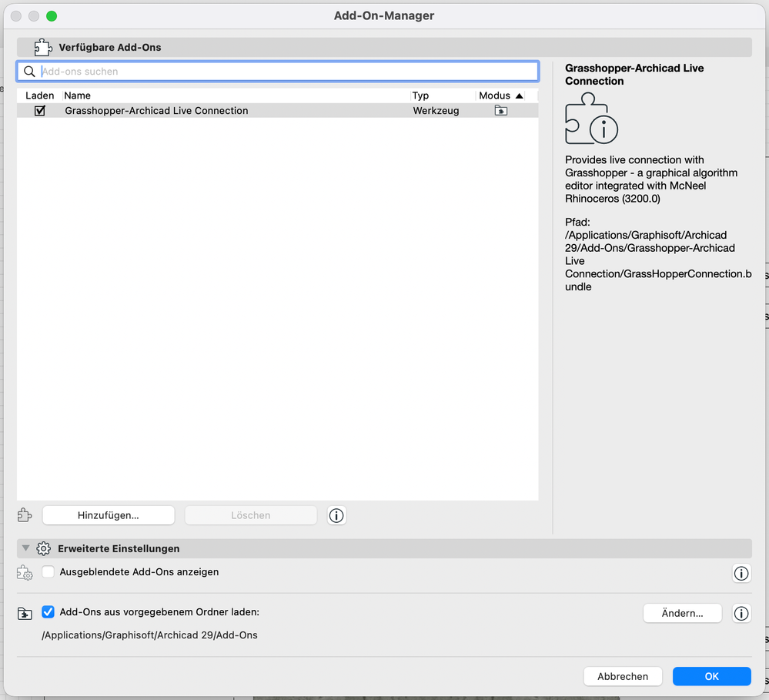Image resolution: width=769 pixels, height=700 pixels.
Task: Open info next to the Ändern button
Action: 741,613
